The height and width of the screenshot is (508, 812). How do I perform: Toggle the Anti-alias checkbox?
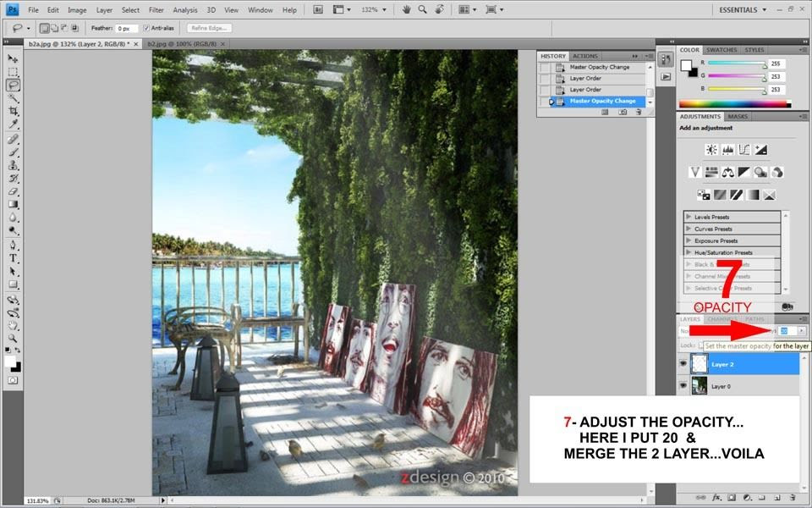[146, 28]
